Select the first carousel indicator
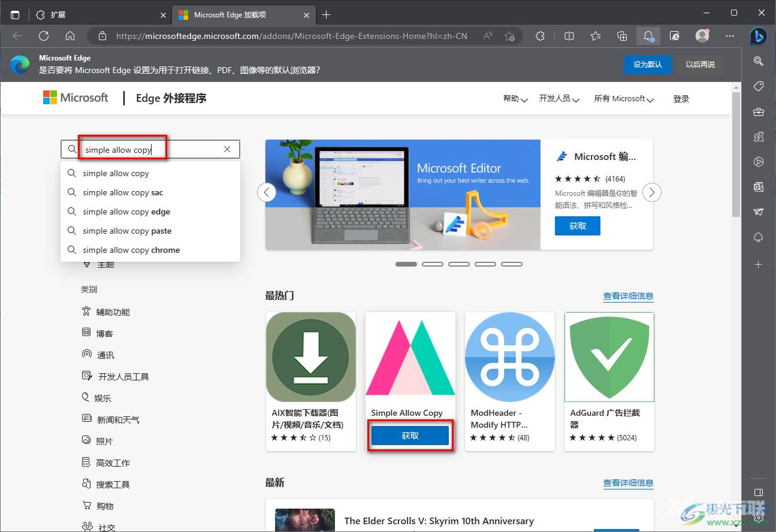Screen dimensions: 776x532 (x=406, y=264)
